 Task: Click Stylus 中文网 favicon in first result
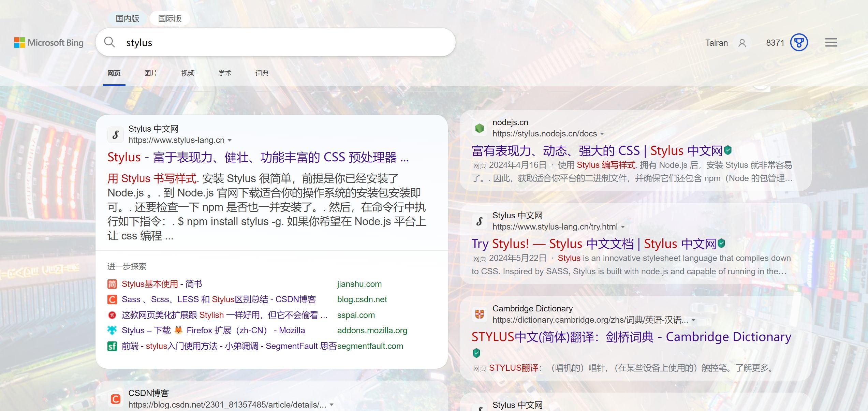pos(116,134)
